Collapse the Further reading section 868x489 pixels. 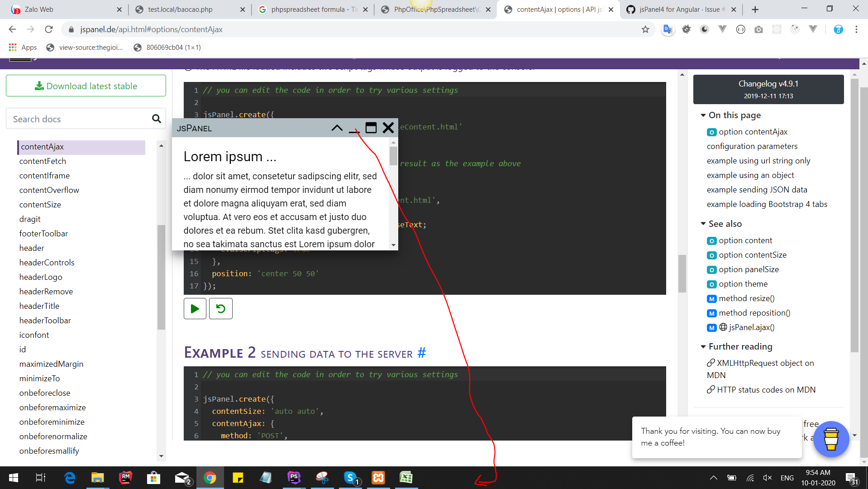702,346
